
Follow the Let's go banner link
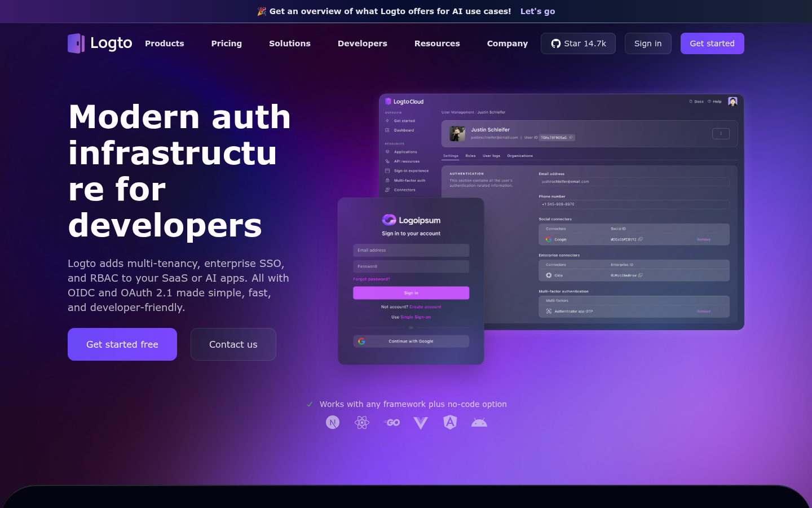(538, 11)
